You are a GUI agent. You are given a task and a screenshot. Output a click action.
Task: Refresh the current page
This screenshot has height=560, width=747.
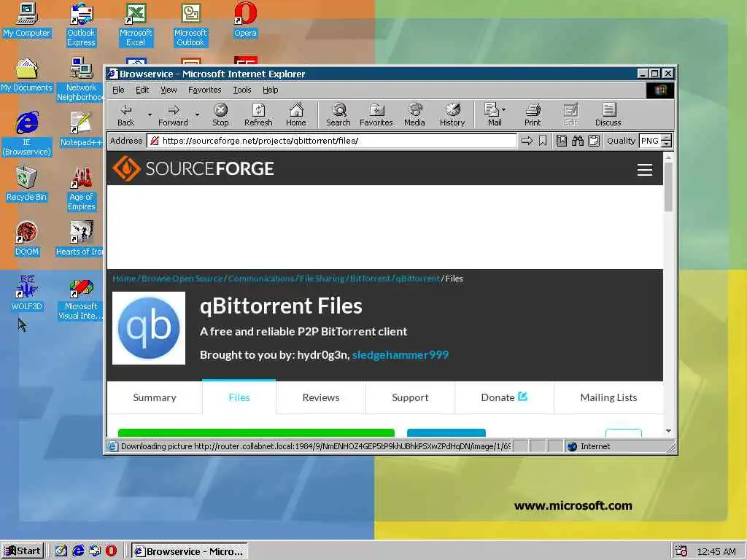coord(258,114)
